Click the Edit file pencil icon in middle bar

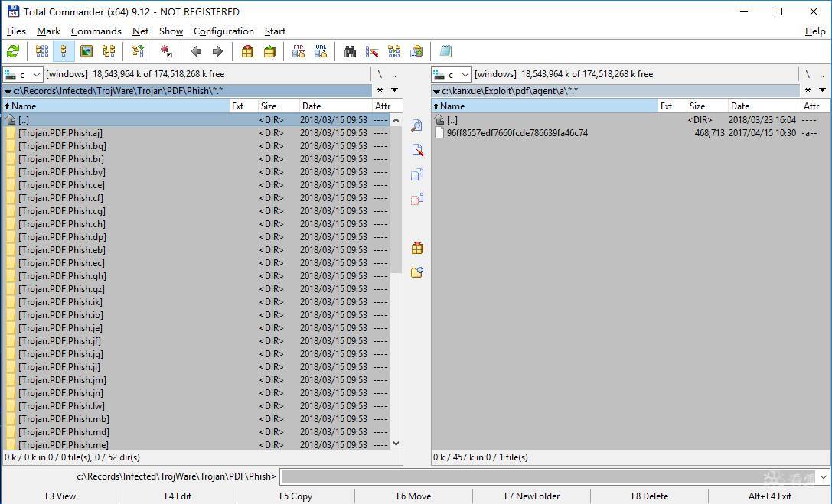coord(417,150)
